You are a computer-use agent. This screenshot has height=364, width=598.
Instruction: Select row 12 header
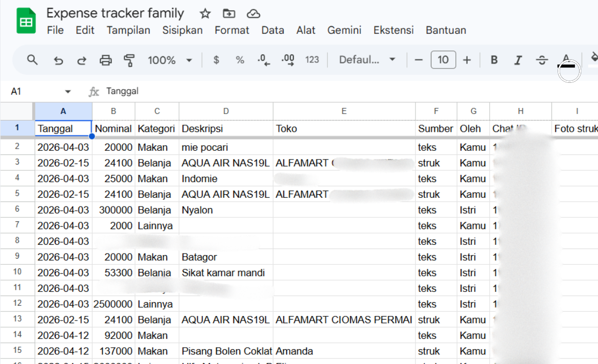17,303
